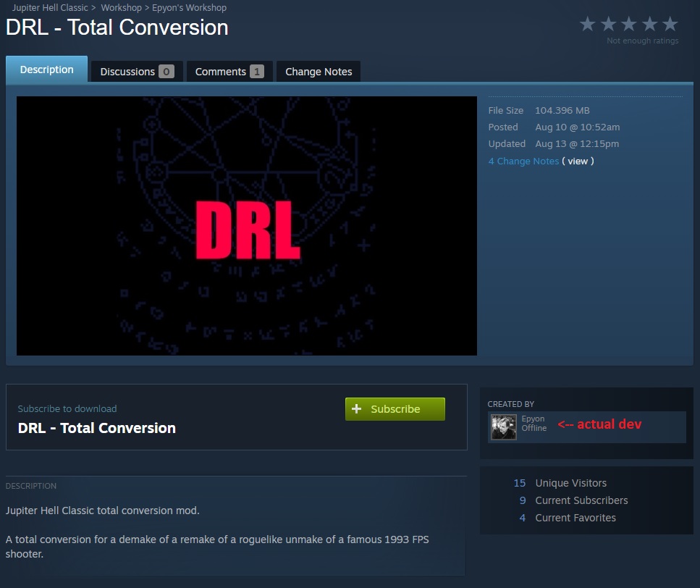The height and width of the screenshot is (588, 700).
Task: Switch to the Description tab
Action: click(x=47, y=70)
